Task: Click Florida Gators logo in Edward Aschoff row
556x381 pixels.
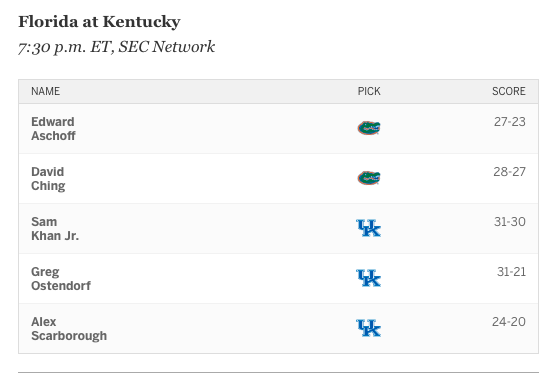Action: point(369,128)
